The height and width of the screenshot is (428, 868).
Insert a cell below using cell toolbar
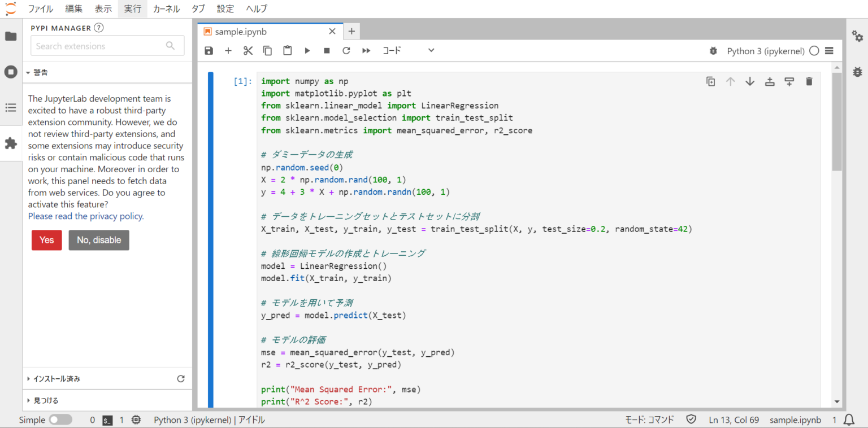click(x=789, y=81)
